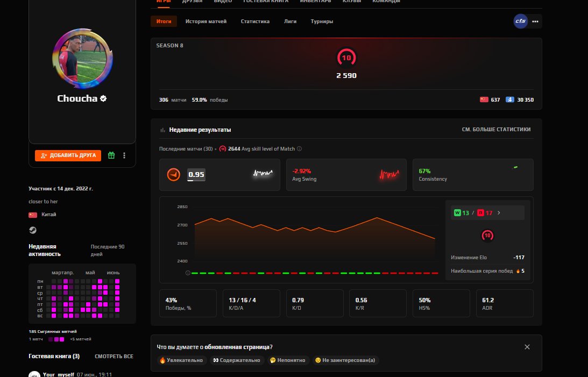Image resolution: width=588 pixels, height=377 pixels.
Task: Choose the Содержательно feedback option
Action: click(236, 360)
